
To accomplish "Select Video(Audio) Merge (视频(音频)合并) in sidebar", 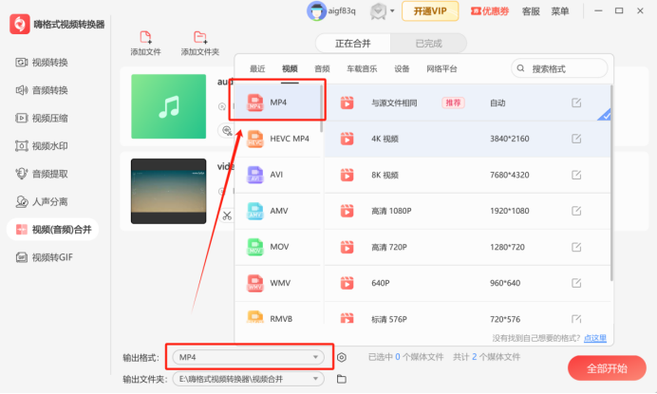I will point(53,229).
